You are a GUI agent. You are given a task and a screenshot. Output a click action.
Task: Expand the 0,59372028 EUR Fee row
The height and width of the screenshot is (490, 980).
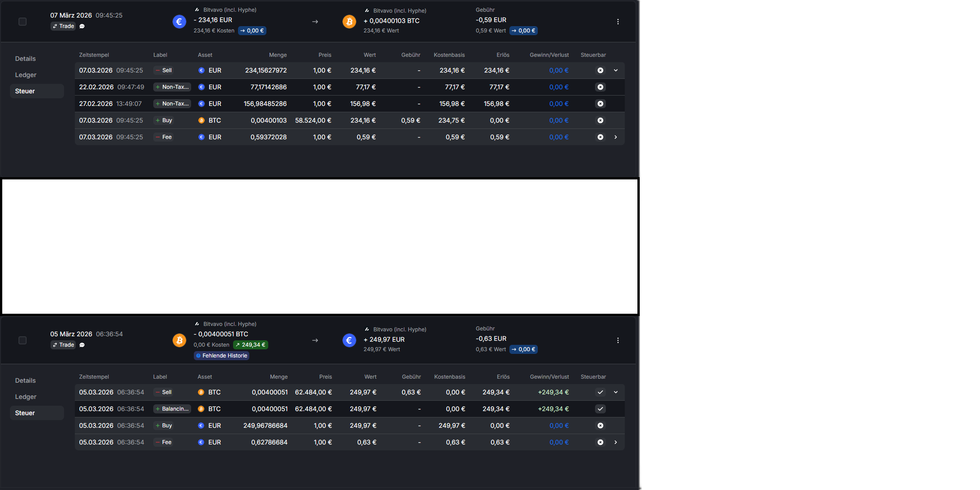click(616, 137)
